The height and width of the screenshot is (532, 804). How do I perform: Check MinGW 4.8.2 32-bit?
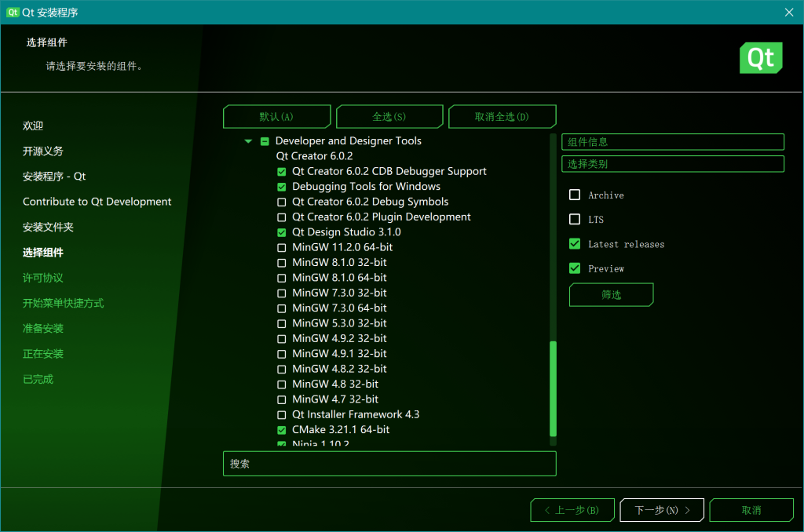click(x=282, y=369)
